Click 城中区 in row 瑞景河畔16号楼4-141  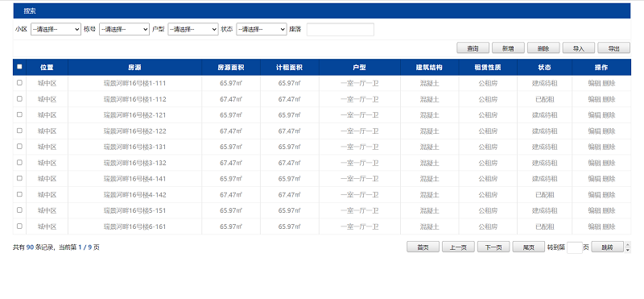click(47, 179)
